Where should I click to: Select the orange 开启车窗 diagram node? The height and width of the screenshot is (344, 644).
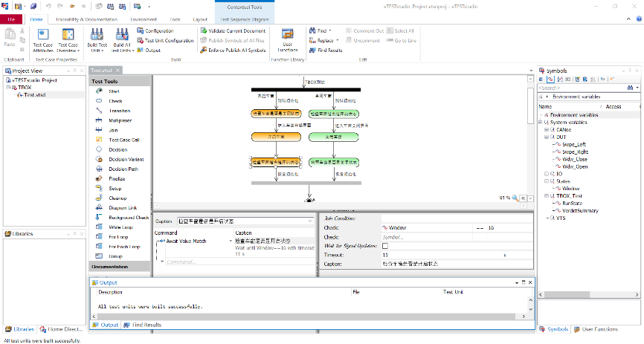click(276, 137)
